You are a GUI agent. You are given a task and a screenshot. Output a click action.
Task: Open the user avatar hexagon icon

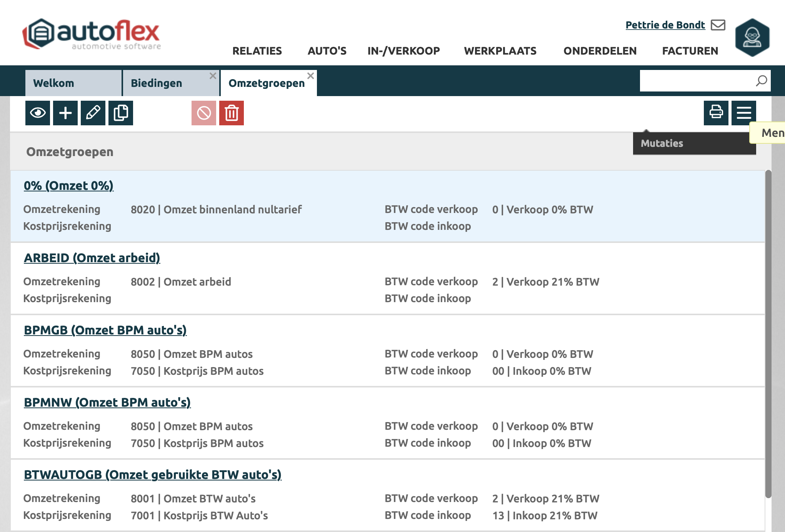(752, 38)
